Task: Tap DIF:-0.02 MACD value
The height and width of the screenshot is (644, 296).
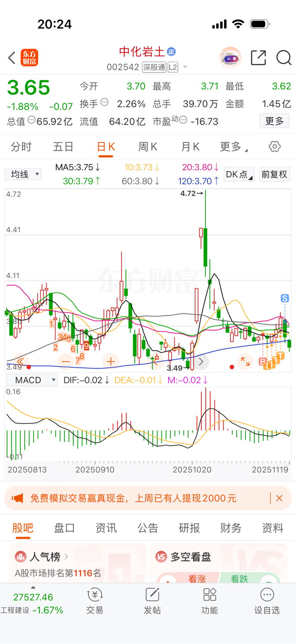Action: [x=86, y=380]
